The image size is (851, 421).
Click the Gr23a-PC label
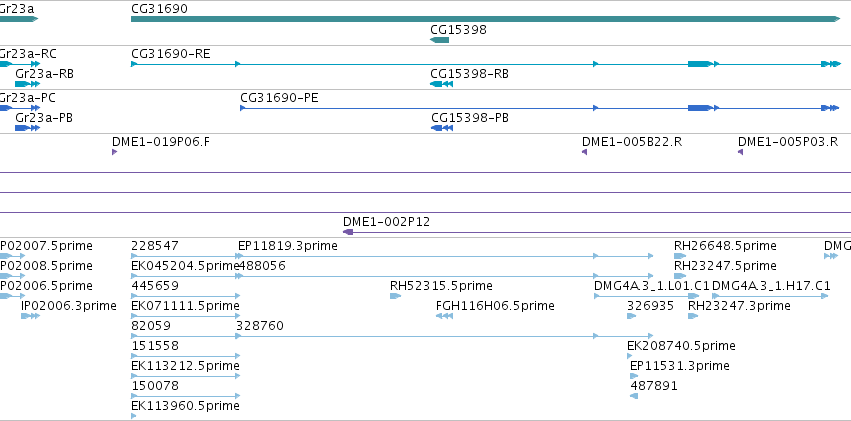pyautogui.click(x=28, y=98)
